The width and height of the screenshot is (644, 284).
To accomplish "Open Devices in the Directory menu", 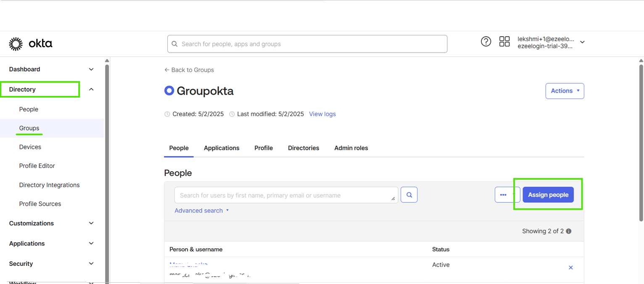I will (x=30, y=147).
